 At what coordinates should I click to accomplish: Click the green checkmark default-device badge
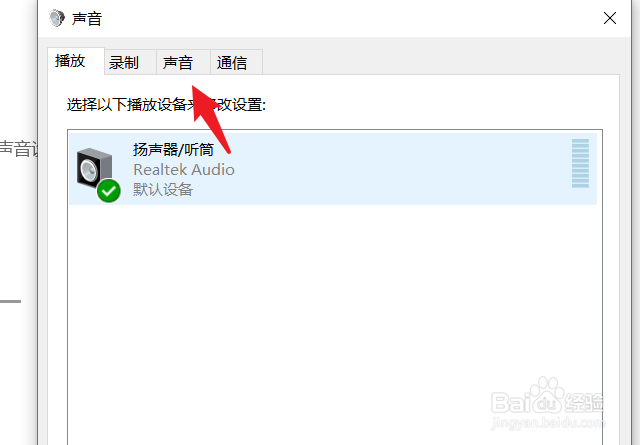click(109, 191)
